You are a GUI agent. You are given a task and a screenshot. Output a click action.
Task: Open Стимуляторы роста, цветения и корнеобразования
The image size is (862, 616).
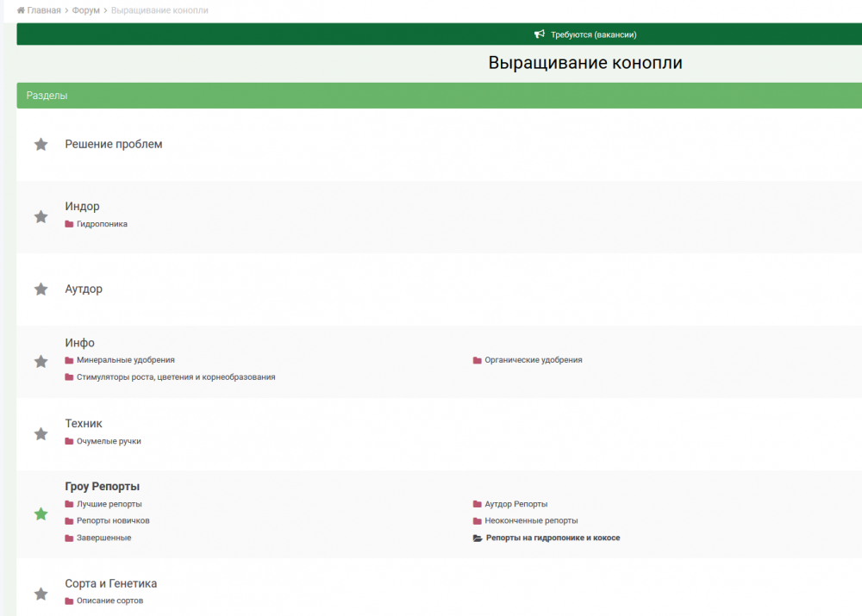[x=176, y=377]
